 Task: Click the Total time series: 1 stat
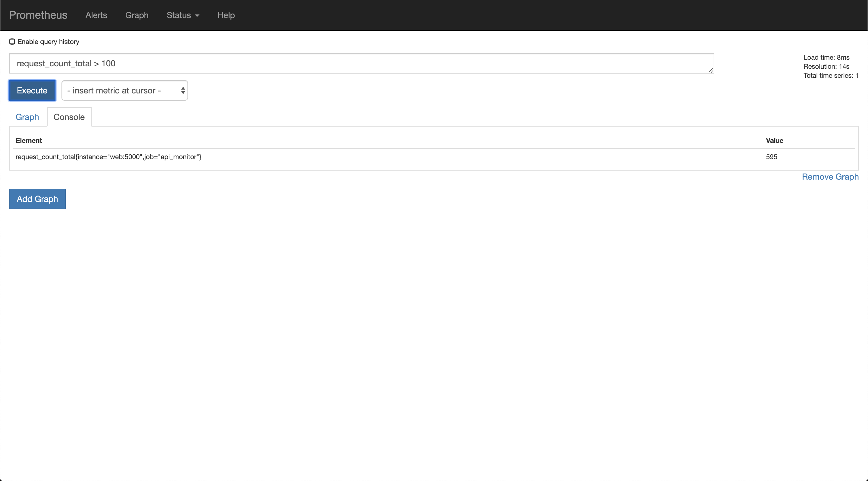[x=831, y=75]
